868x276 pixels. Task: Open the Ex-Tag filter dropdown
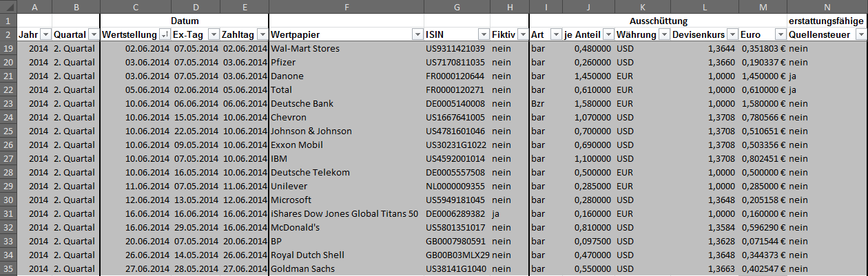(213, 34)
